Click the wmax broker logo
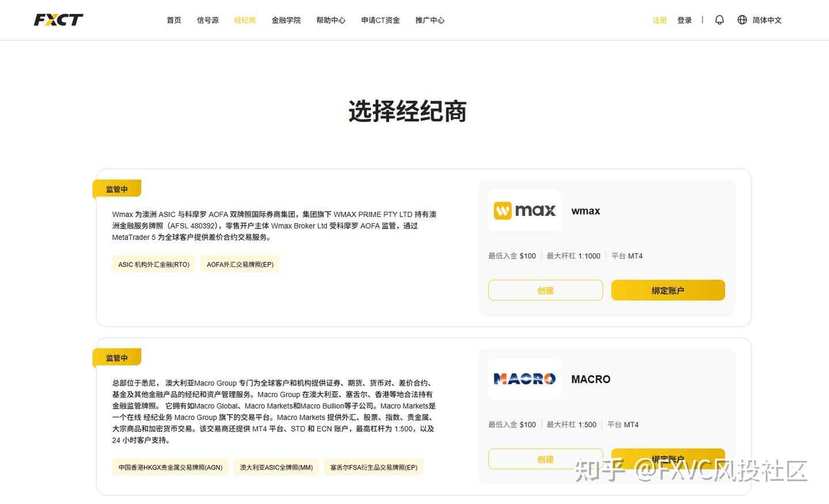The width and height of the screenshot is (829, 504). pos(524,211)
